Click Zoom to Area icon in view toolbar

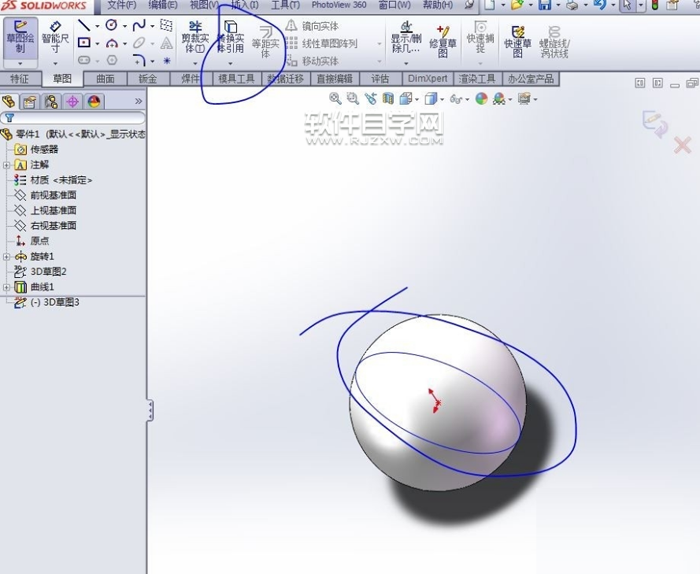coord(353,98)
